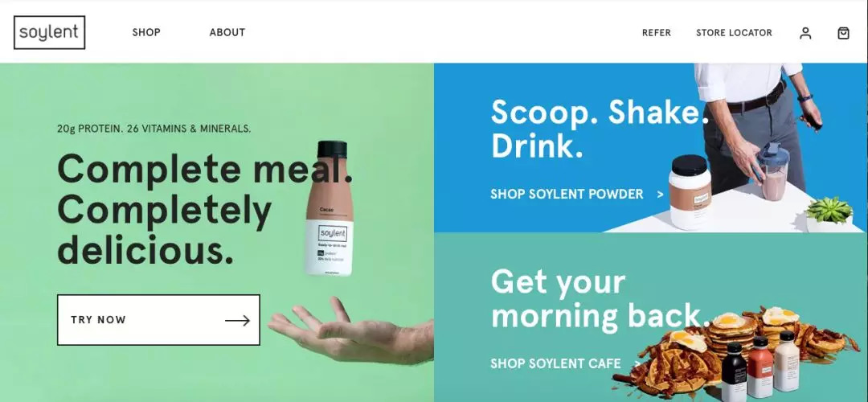Open the shopping bag cart icon

[x=843, y=33]
